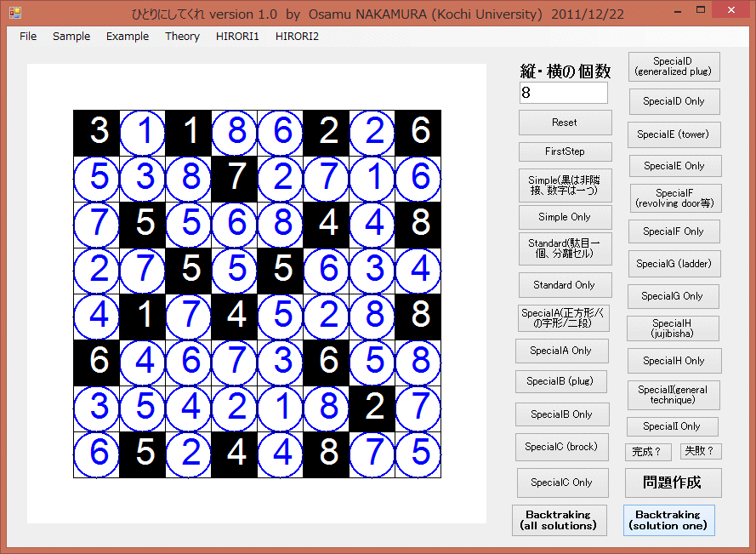
Task: Select the circled 3 in the fourth row
Action: (372, 271)
